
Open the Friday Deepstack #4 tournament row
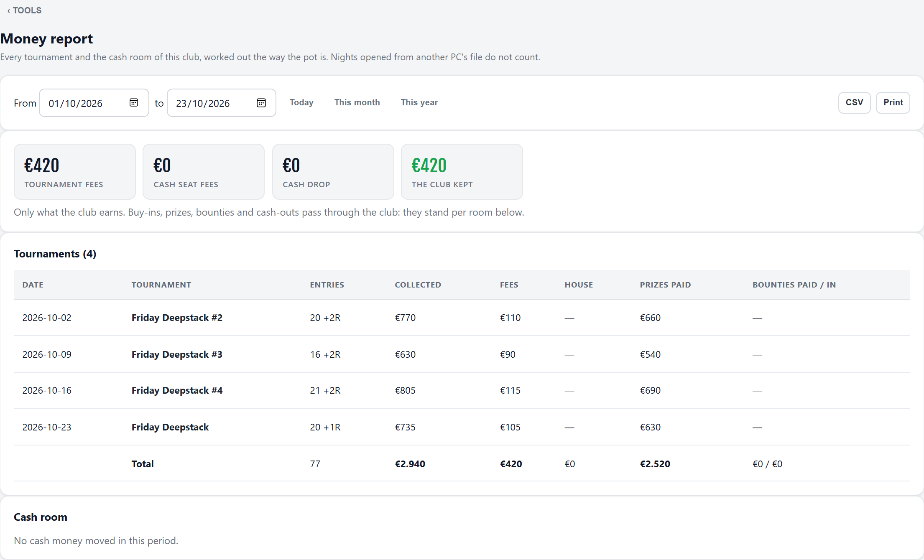click(x=462, y=390)
